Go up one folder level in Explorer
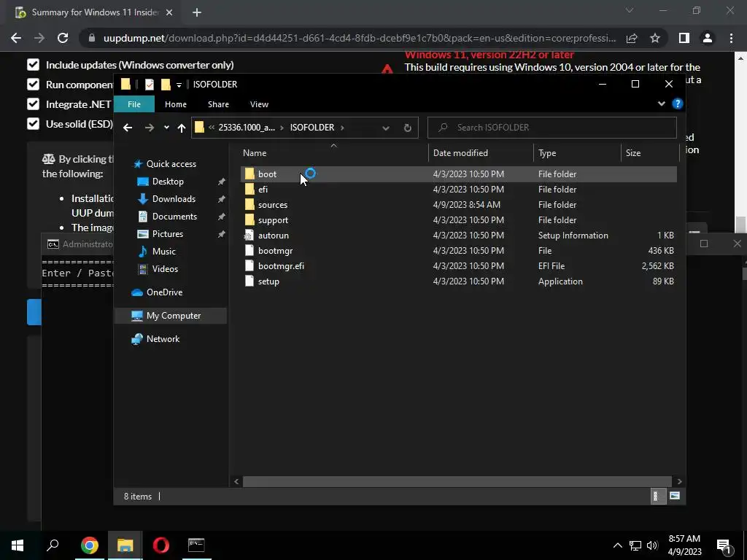Screen dimensions: 747x560 coord(181,128)
